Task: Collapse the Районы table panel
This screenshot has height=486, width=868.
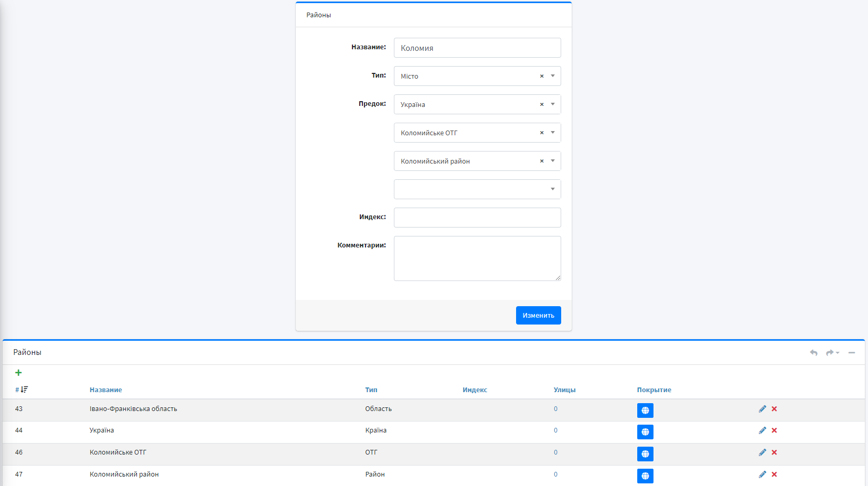Action: (x=852, y=353)
